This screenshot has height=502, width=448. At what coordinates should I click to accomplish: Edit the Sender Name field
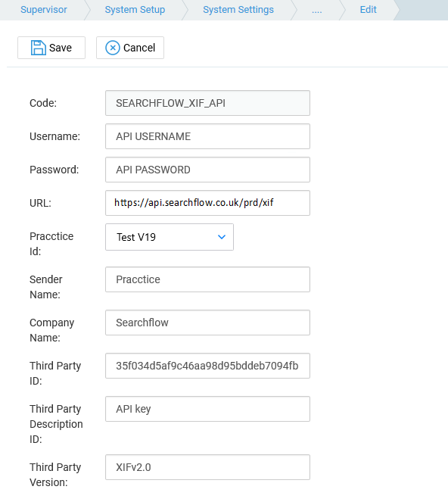pyautogui.click(x=207, y=279)
